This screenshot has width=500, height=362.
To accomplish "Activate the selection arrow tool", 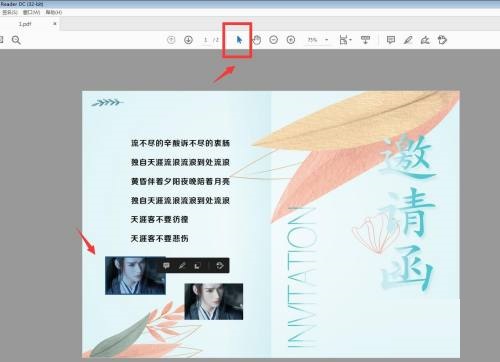I will click(239, 40).
